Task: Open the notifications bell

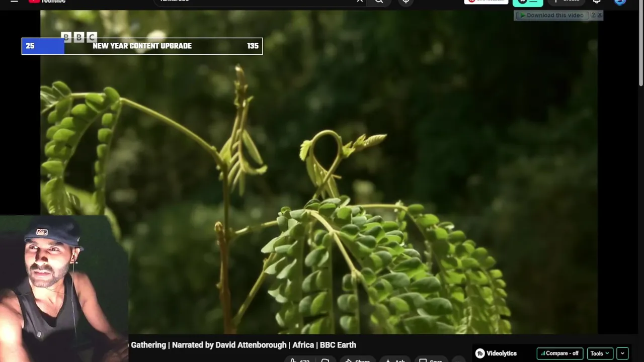Action: (597, 2)
